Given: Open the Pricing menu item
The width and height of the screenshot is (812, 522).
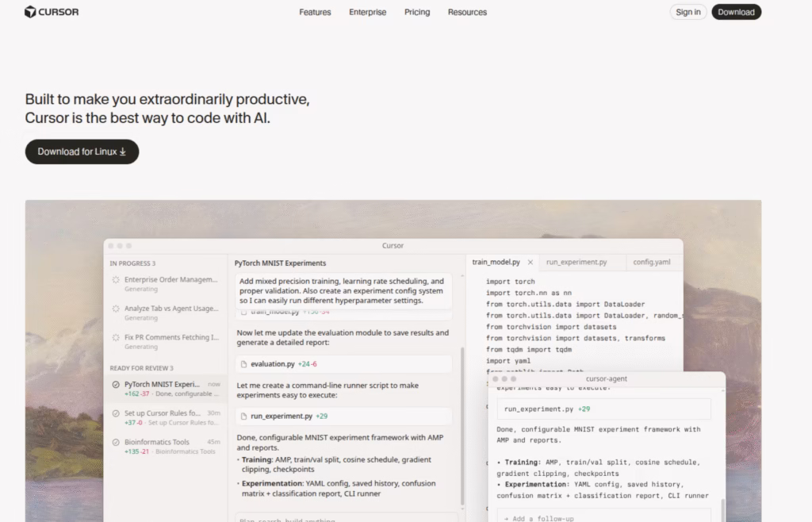Looking at the screenshot, I should (417, 12).
